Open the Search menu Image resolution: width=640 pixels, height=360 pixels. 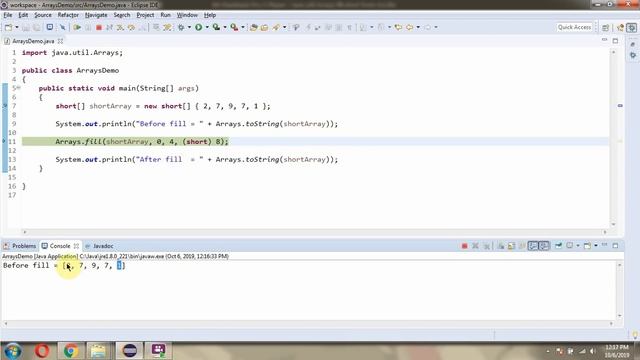[122, 15]
